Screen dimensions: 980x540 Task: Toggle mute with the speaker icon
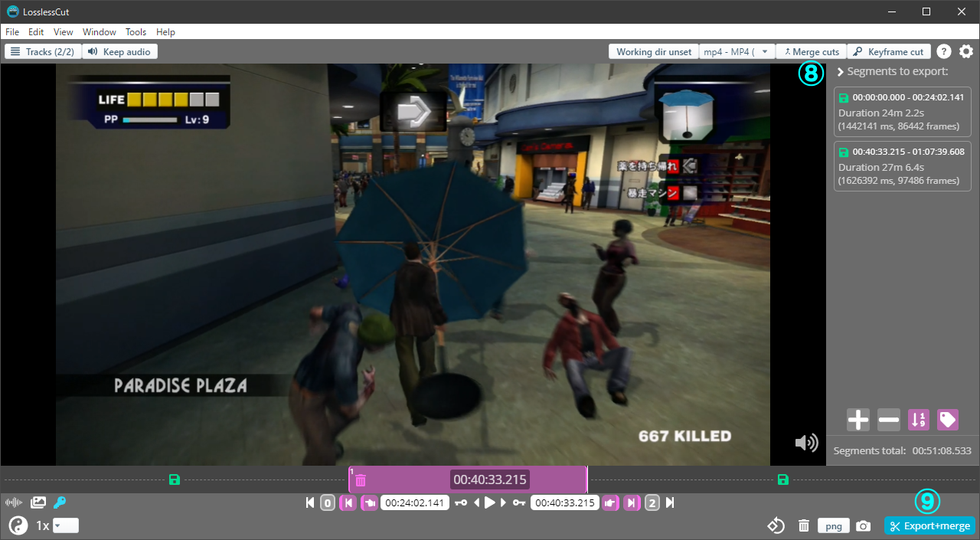pyautogui.click(x=806, y=443)
